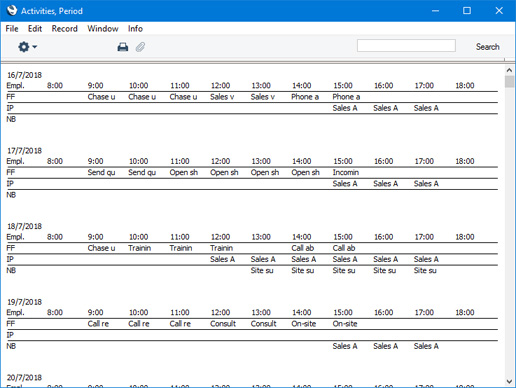Close the Activities, Period window
This screenshot has width=516, height=388.
(x=499, y=11)
